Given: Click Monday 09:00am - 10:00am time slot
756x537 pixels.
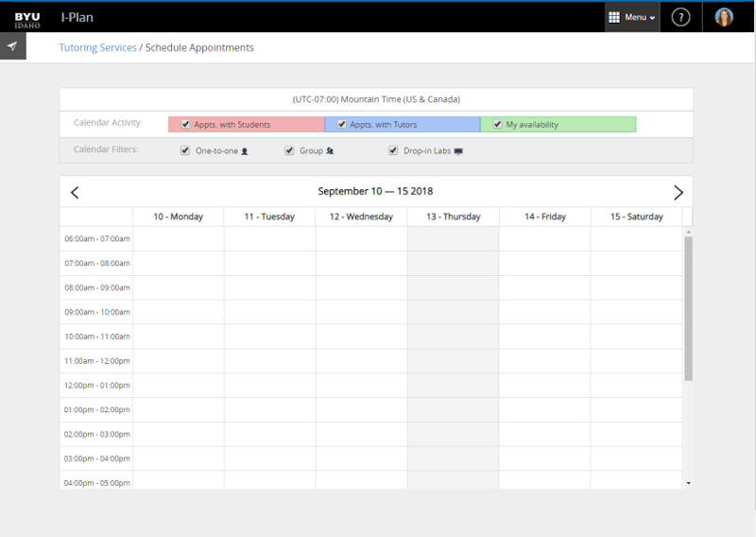Looking at the screenshot, I should 178,312.
